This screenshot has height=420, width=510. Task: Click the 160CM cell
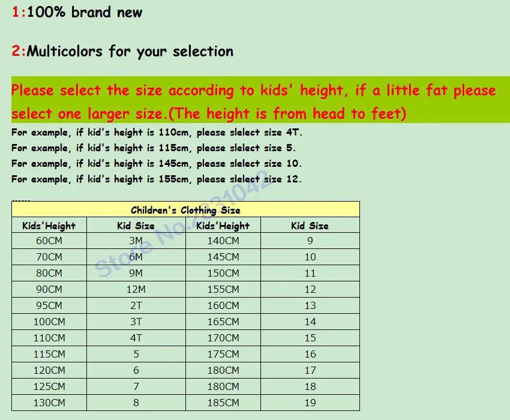click(x=223, y=305)
